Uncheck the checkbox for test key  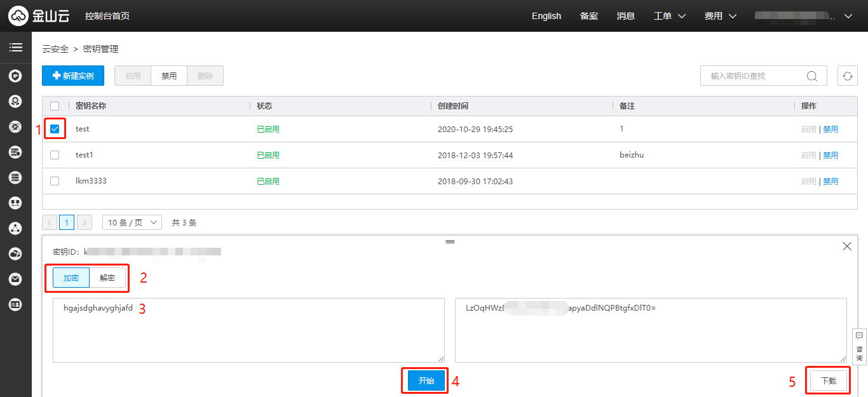(55, 129)
